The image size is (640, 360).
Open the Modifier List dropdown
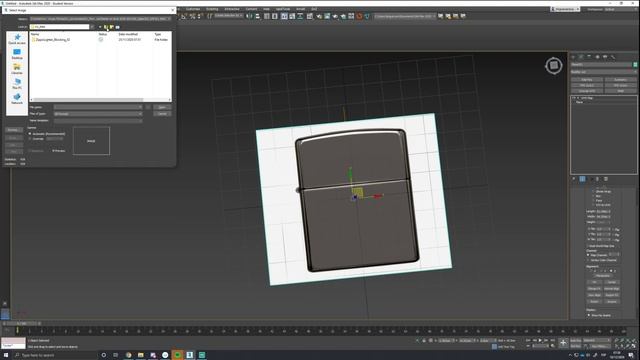(x=604, y=71)
